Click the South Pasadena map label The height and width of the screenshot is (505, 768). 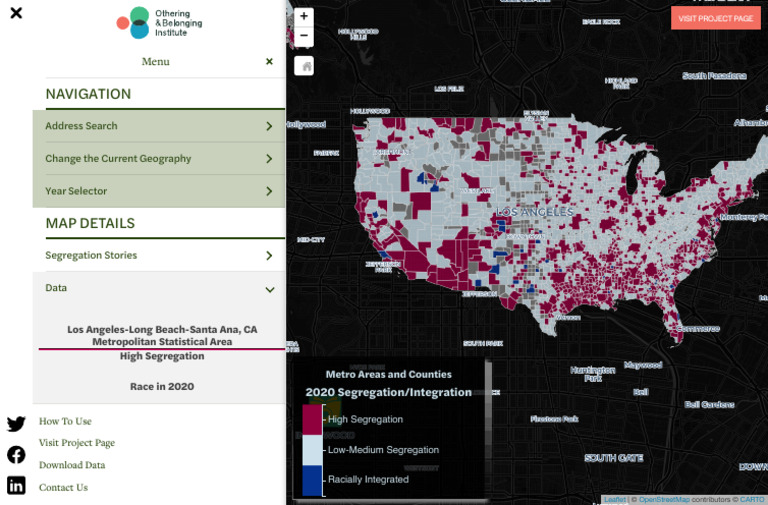[714, 75]
